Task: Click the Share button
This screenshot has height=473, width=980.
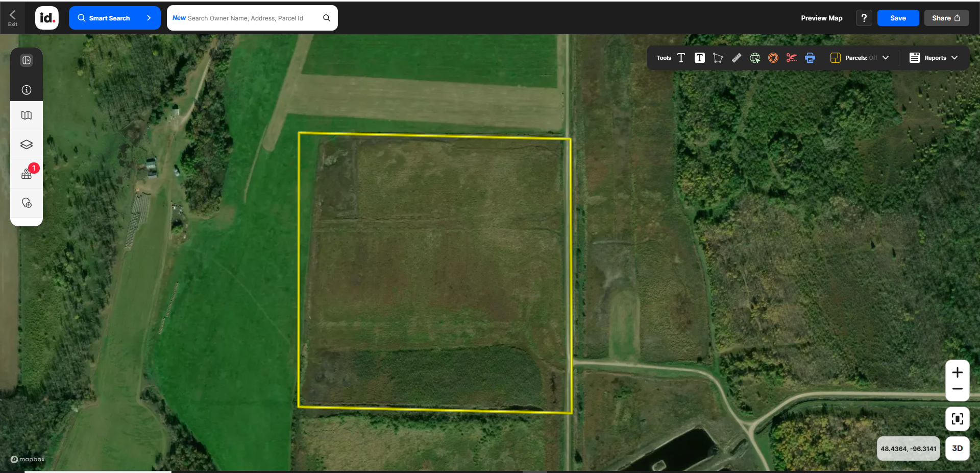Action: [946, 18]
